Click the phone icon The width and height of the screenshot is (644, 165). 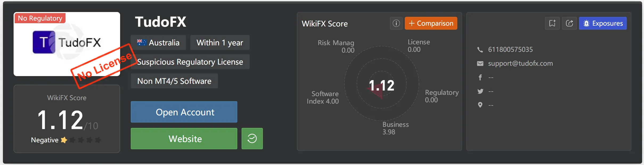click(x=480, y=49)
